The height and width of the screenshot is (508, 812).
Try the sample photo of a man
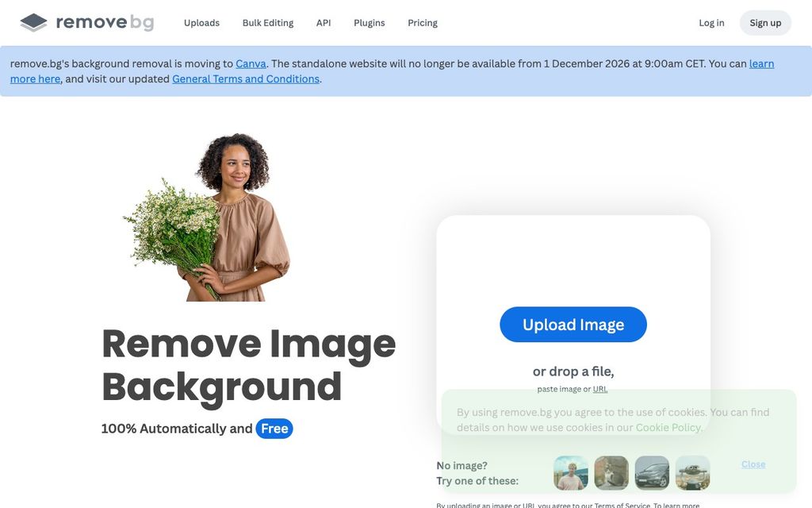coord(571,473)
